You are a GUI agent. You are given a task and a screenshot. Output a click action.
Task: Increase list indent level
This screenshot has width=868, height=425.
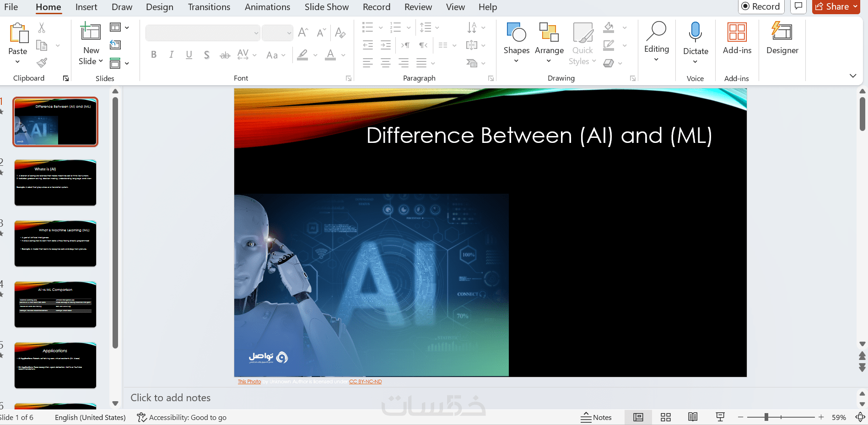386,45
